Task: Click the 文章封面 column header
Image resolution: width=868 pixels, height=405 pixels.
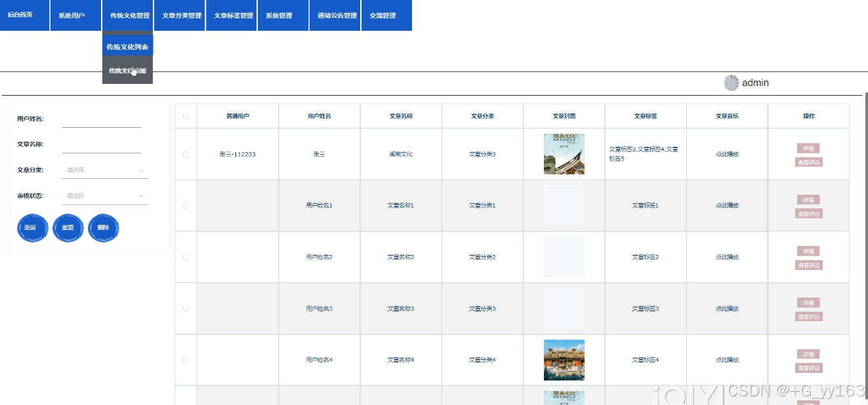Action: (x=564, y=116)
